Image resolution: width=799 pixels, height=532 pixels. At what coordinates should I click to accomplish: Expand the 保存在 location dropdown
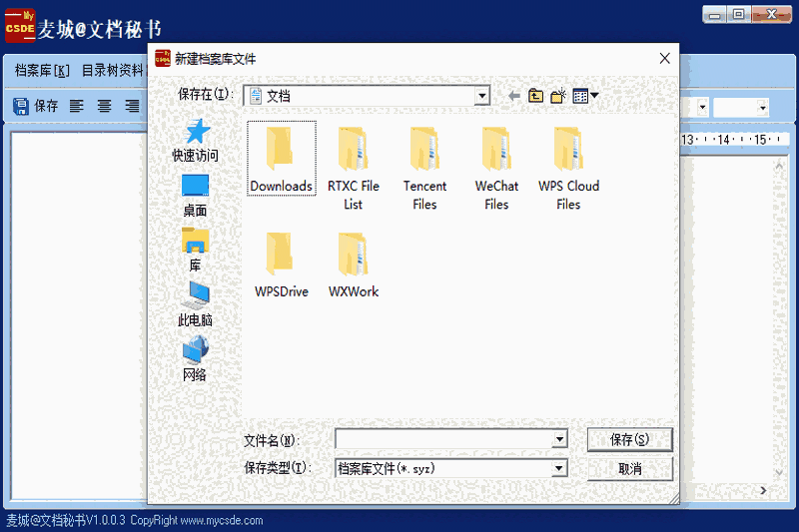pyautogui.click(x=481, y=96)
